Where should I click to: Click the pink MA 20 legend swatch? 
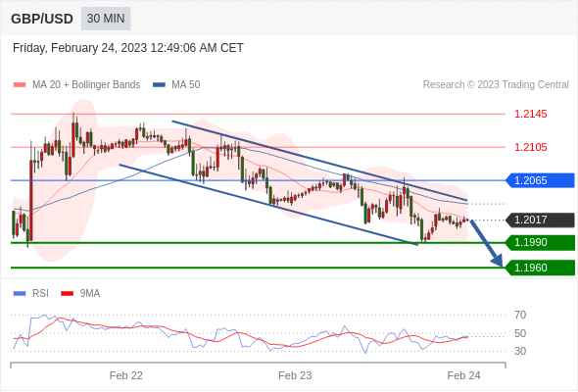[20, 85]
